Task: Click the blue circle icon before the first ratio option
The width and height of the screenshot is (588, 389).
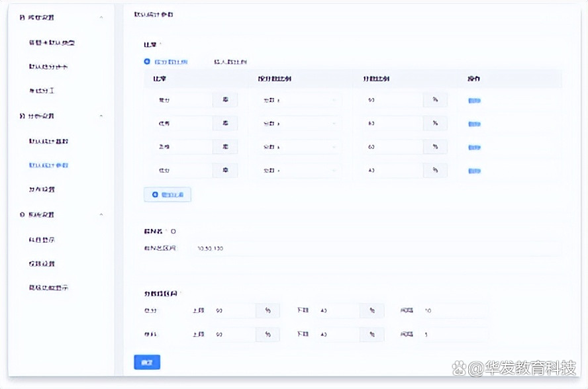Action: pyautogui.click(x=147, y=60)
